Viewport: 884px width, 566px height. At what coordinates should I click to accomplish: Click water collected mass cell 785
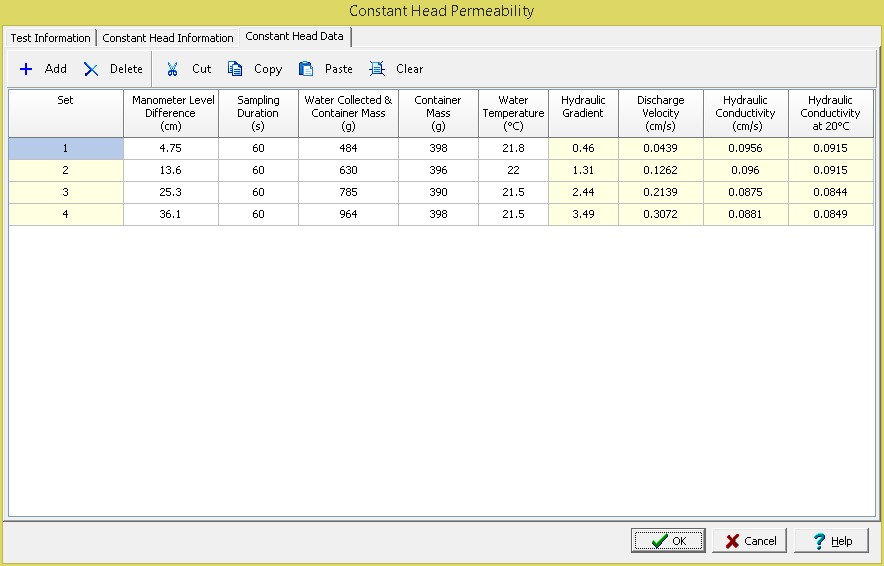[348, 192]
